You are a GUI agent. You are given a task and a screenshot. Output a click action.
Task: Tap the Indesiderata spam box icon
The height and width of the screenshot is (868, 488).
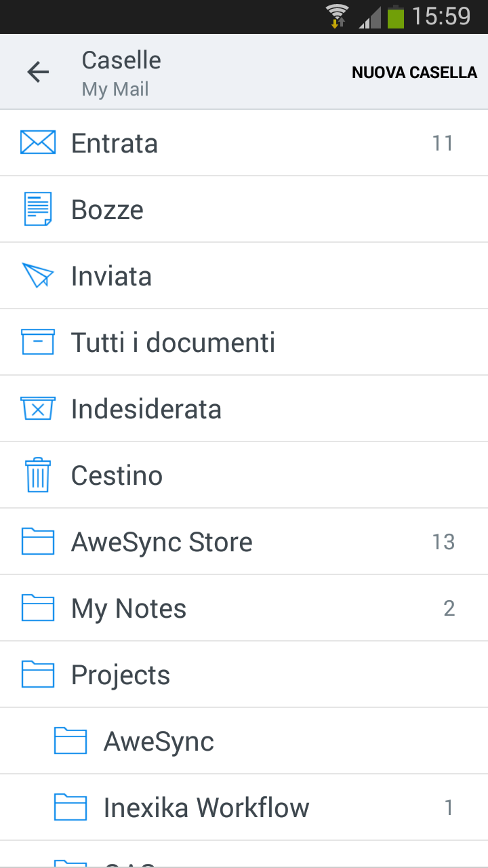(x=38, y=408)
